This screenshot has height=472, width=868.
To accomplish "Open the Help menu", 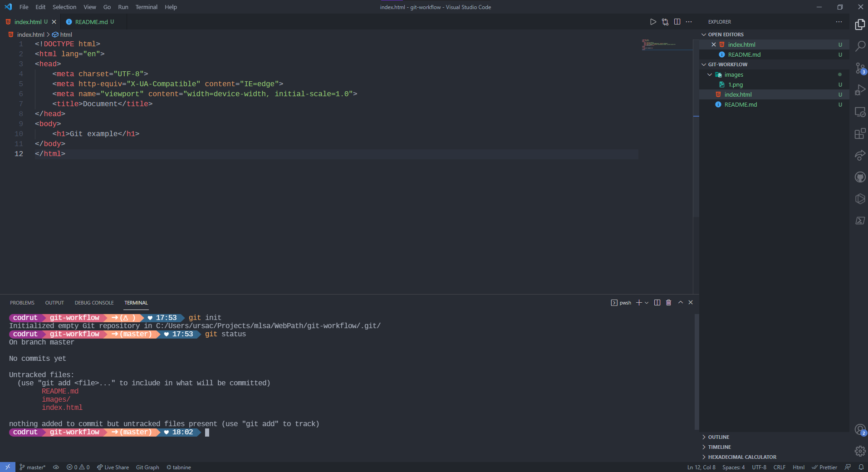I will point(171,7).
